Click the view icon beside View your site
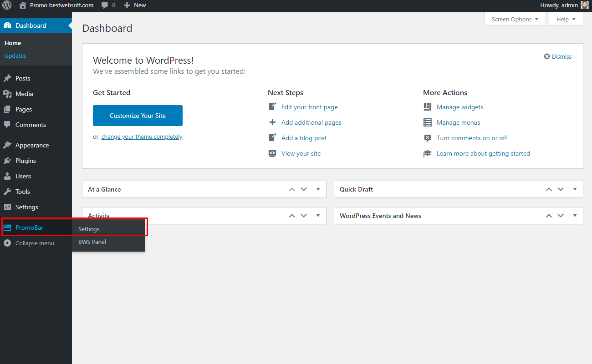Screen dimensions: 592x364 [272, 153]
